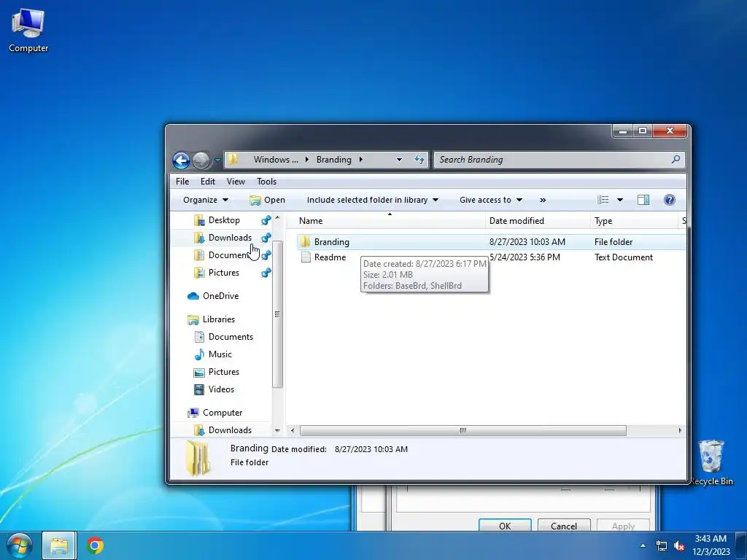
Task: Open the Videos library
Action: pyautogui.click(x=221, y=389)
